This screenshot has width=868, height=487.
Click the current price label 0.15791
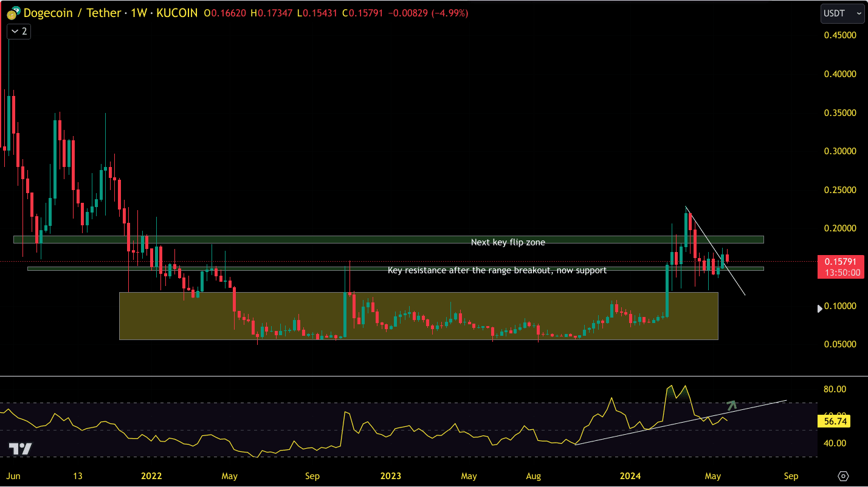(x=839, y=262)
